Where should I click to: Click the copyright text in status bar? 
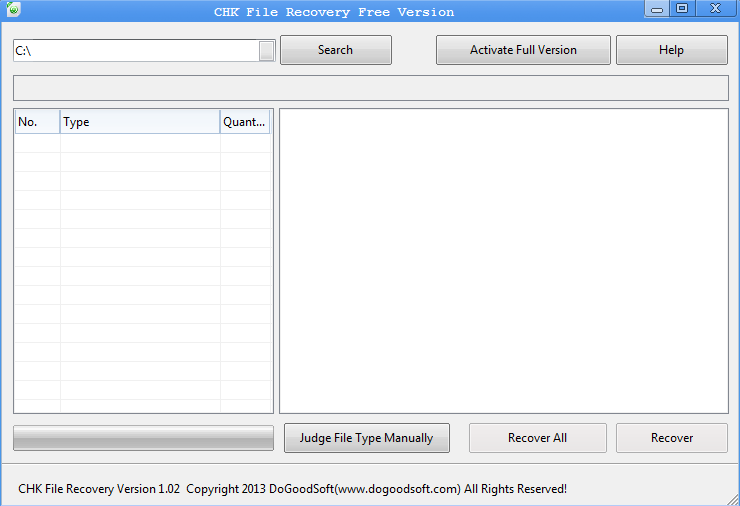pyautogui.click(x=292, y=489)
